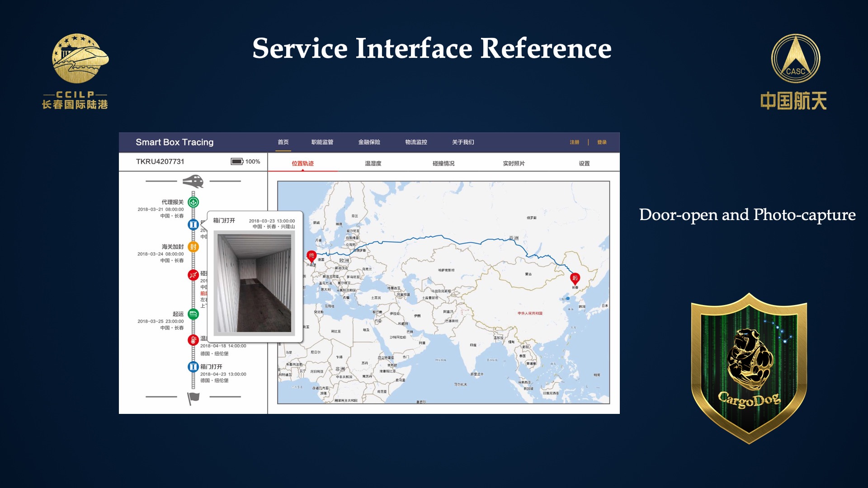Open the 金融保险 menu item
The width and height of the screenshot is (868, 488).
[x=369, y=142]
